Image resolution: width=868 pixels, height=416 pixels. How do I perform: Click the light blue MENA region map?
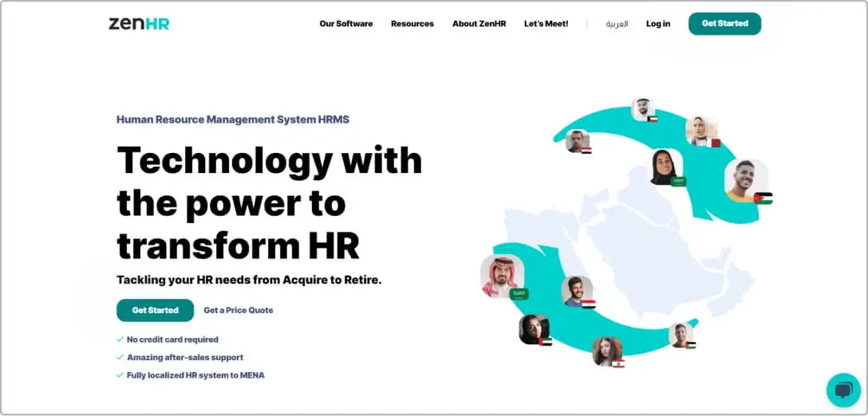[x=638, y=239]
